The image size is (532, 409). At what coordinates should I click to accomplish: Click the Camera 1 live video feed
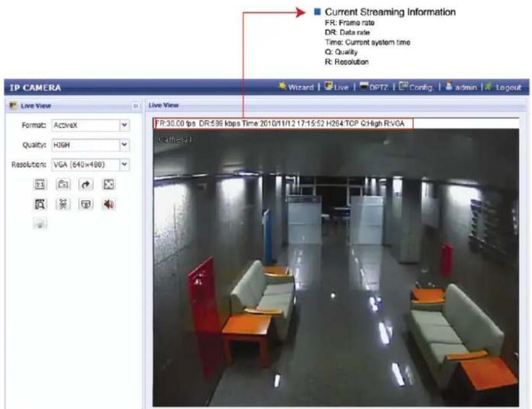(336, 267)
